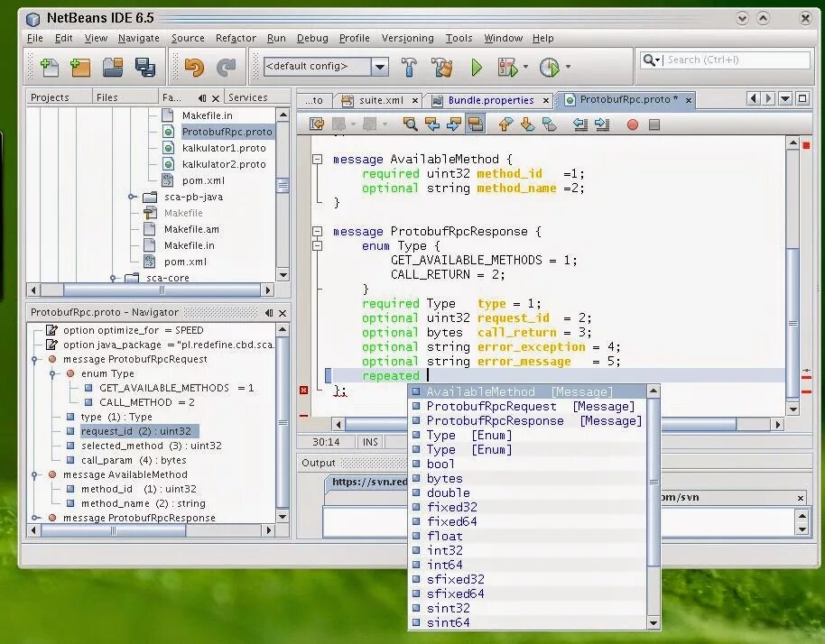
Task: Click the Open Project folder icon
Action: tap(113, 68)
